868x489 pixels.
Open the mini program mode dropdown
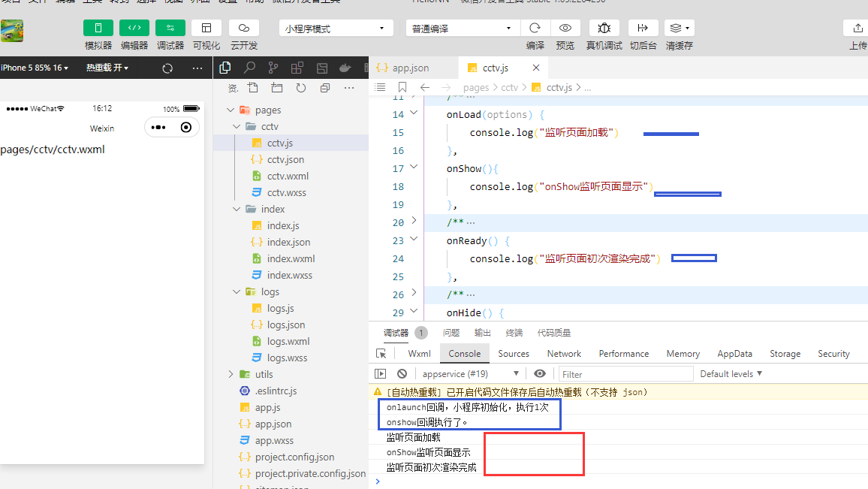tap(336, 29)
